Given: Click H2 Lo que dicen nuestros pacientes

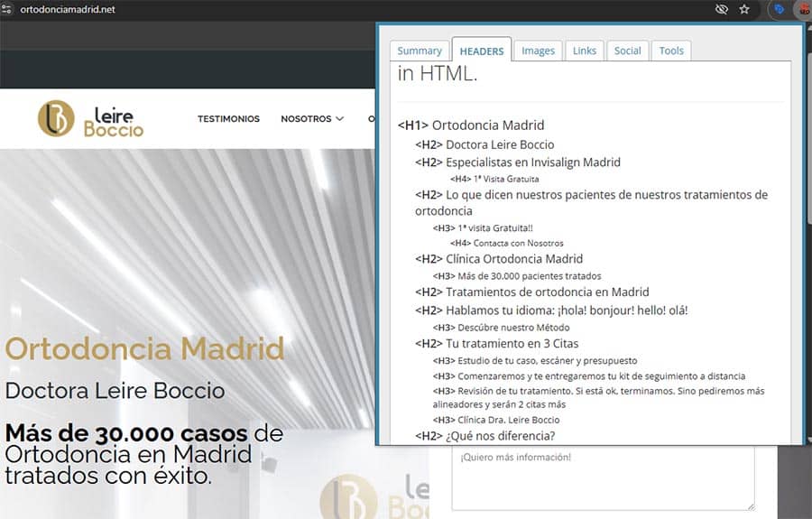Looking at the screenshot, I should click(x=591, y=202).
